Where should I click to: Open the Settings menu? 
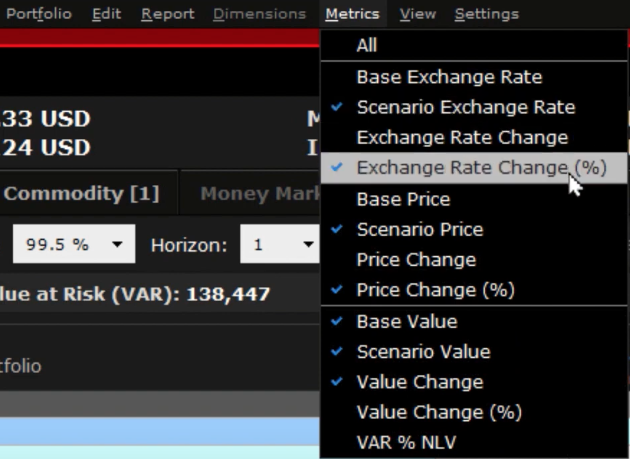[x=486, y=14]
